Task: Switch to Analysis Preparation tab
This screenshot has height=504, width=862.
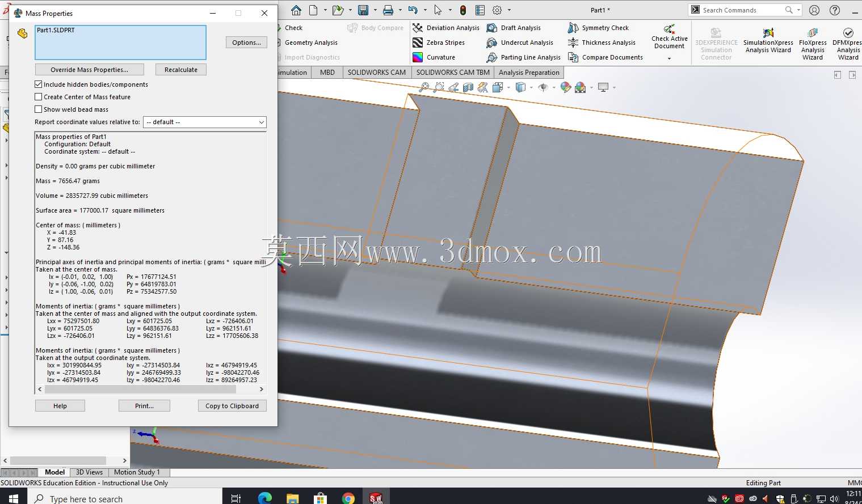Action: 529,73
